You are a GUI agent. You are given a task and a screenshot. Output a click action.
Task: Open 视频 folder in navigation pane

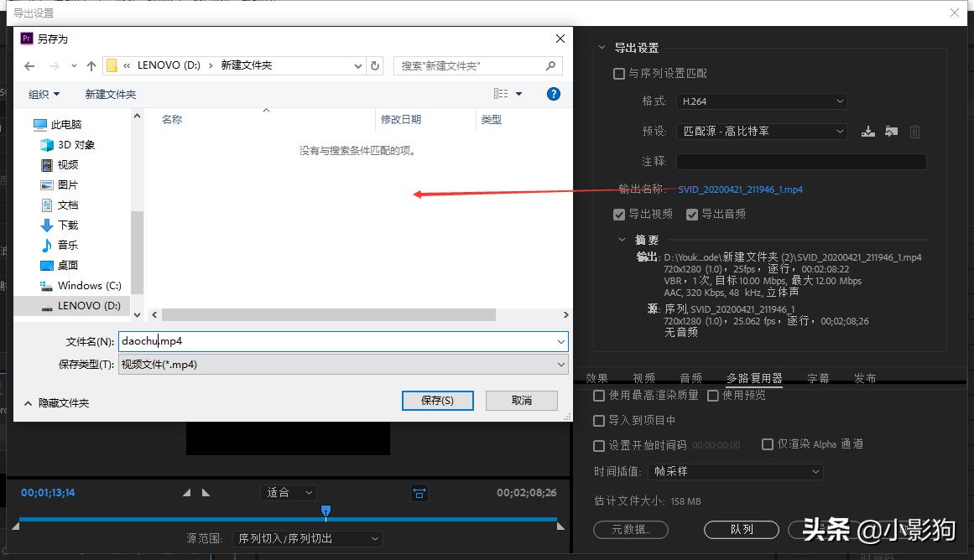point(60,164)
